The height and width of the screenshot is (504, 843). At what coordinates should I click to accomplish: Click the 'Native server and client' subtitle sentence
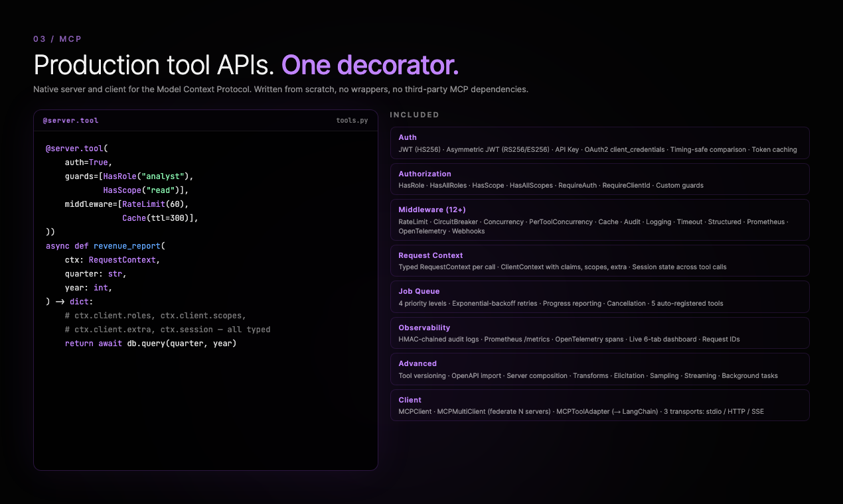(281, 89)
